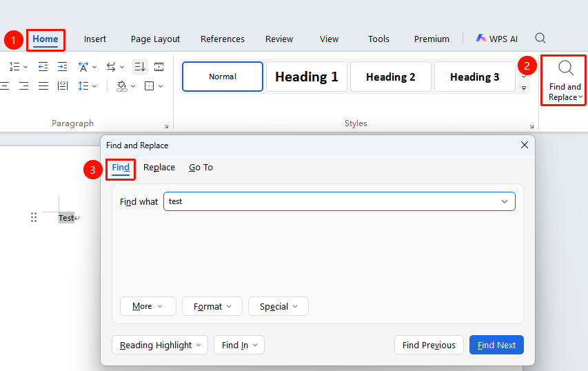The width and height of the screenshot is (588, 371).
Task: Open the borders dropdown arrow
Action: (161, 86)
